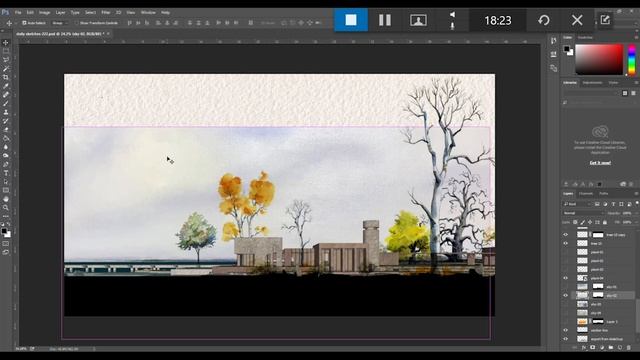Show the Layer 1 layer
The height and width of the screenshot is (360, 640).
click(x=566, y=322)
